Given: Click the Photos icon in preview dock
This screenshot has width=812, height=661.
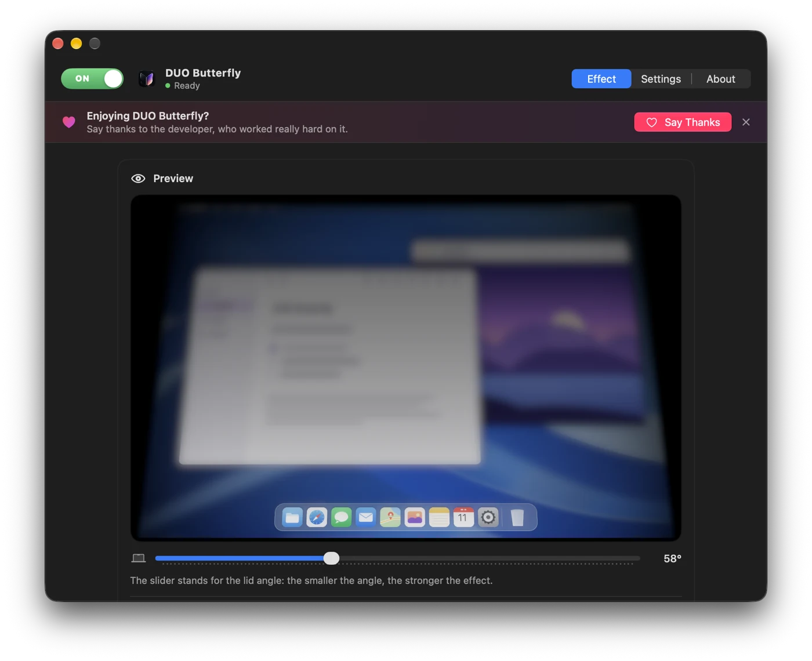Looking at the screenshot, I should [415, 517].
